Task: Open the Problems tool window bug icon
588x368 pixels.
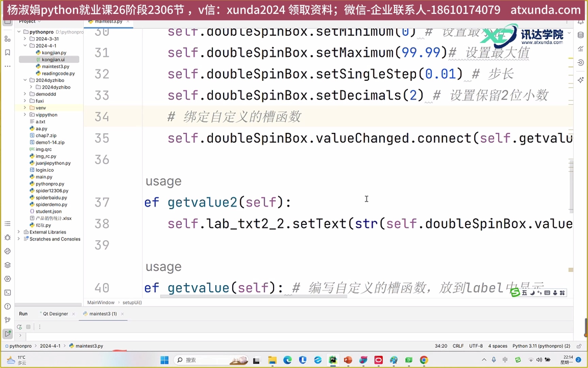Action: pyautogui.click(x=7, y=237)
